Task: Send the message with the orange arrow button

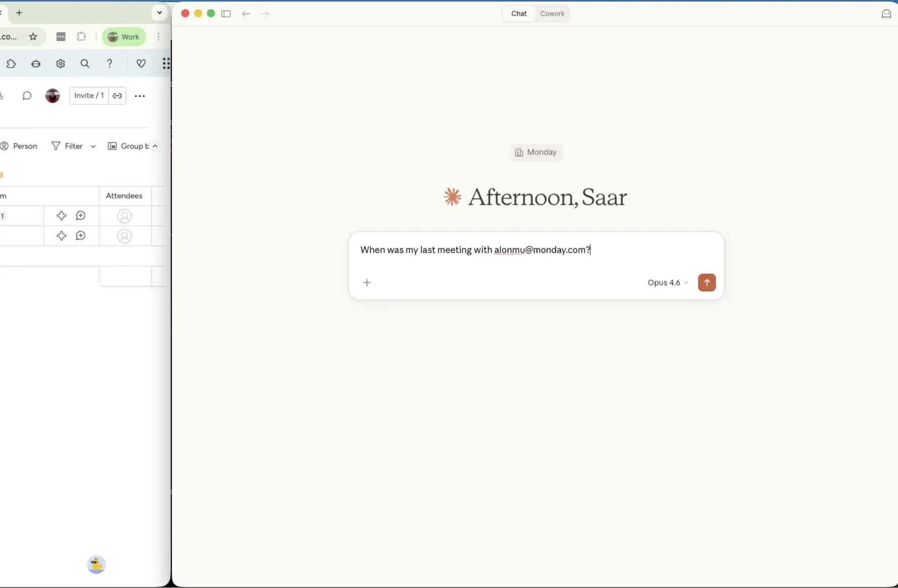Action: pos(706,282)
